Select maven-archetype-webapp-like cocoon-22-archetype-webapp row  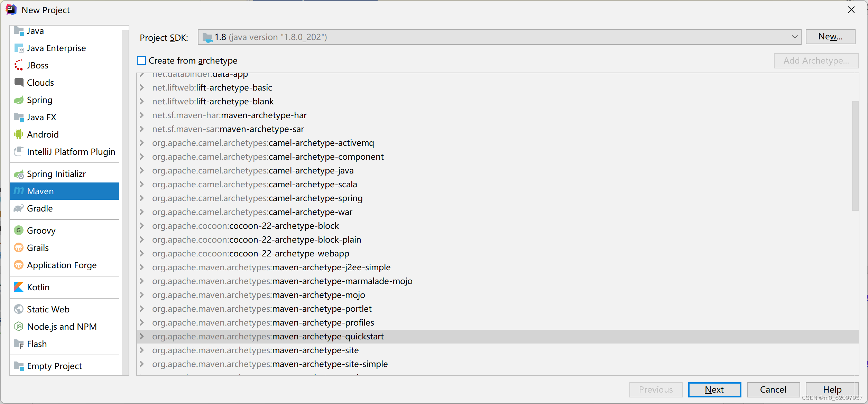498,253
